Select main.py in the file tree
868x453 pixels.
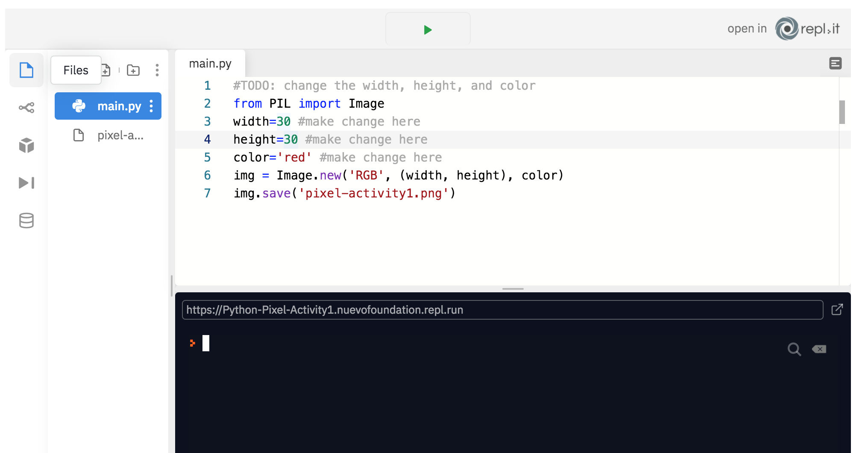click(x=115, y=106)
